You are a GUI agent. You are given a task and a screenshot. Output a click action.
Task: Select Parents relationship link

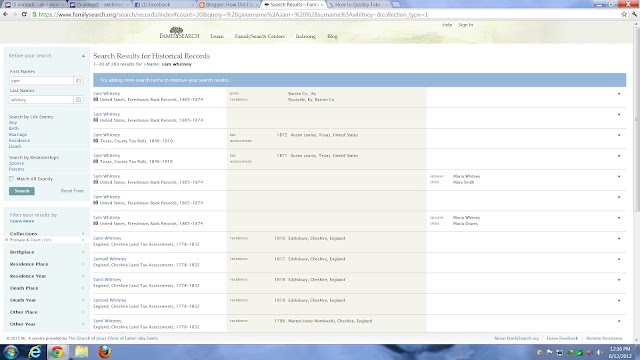tap(16, 169)
